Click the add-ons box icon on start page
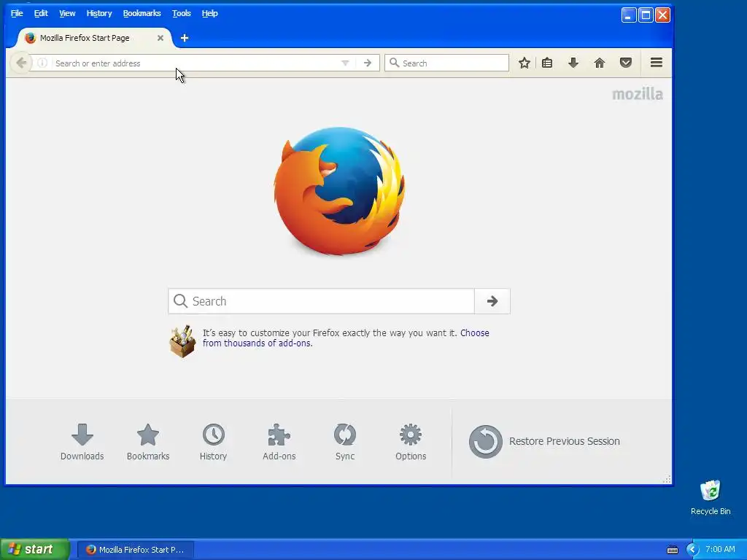This screenshot has width=747, height=560. click(x=182, y=341)
